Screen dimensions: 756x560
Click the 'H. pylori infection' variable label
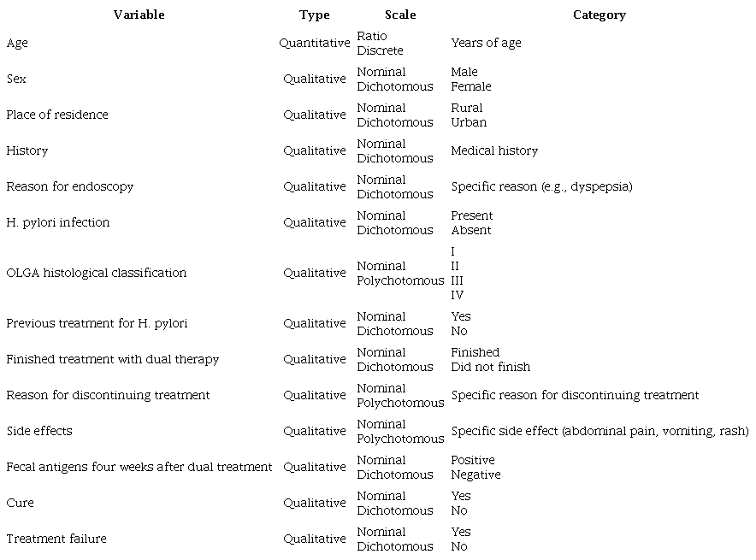(x=58, y=222)
